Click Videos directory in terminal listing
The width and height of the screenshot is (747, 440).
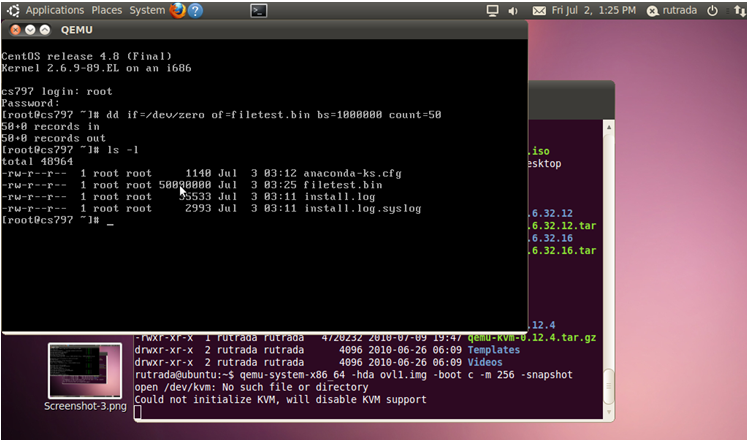click(485, 362)
